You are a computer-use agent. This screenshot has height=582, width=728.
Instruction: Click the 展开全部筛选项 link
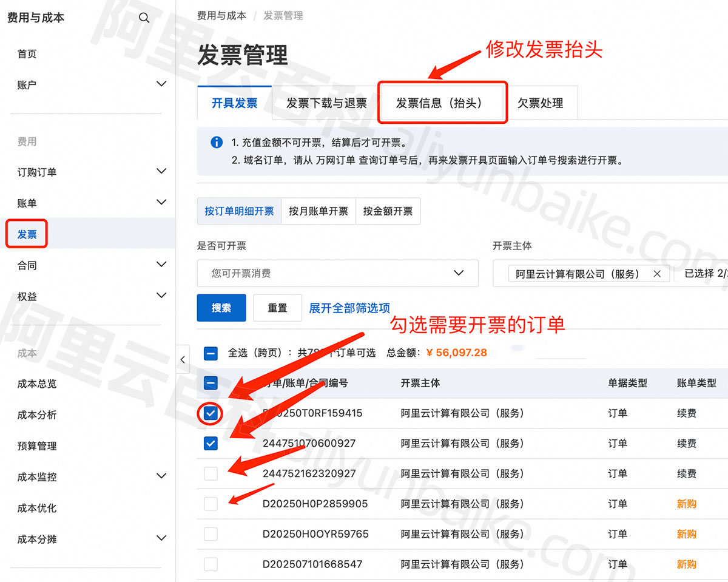(x=349, y=308)
